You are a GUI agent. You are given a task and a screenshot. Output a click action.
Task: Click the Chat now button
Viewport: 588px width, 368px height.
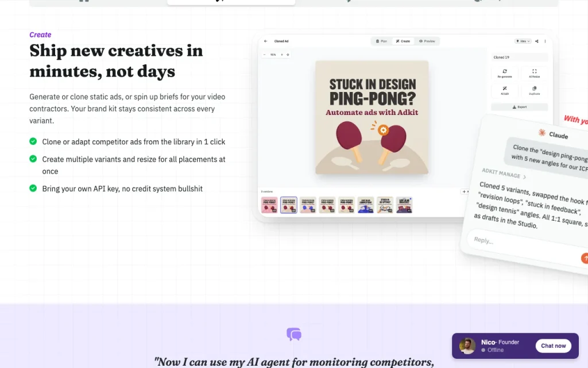(554, 346)
